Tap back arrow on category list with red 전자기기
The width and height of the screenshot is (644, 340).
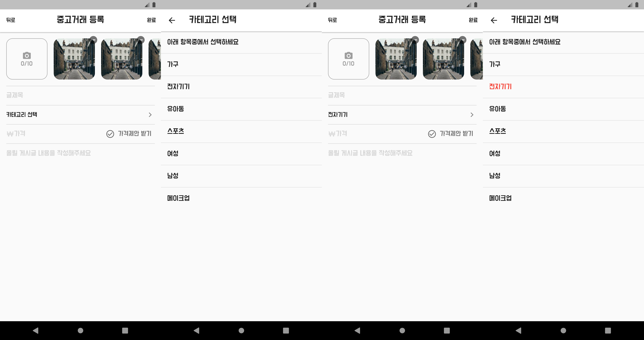pos(494,20)
